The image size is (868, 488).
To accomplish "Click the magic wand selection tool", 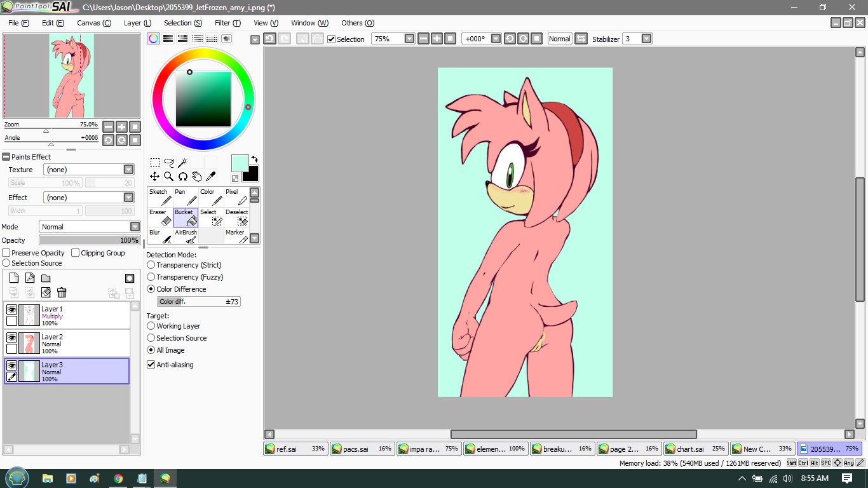I will click(x=182, y=163).
